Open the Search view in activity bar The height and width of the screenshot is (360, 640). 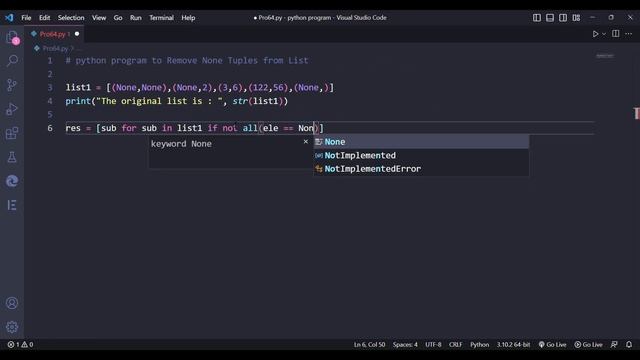click(12, 61)
